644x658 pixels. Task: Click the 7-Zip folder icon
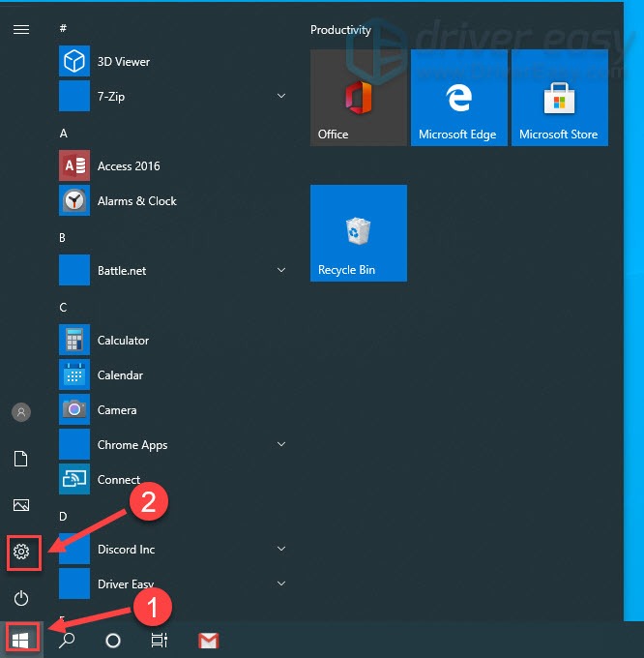(74, 96)
